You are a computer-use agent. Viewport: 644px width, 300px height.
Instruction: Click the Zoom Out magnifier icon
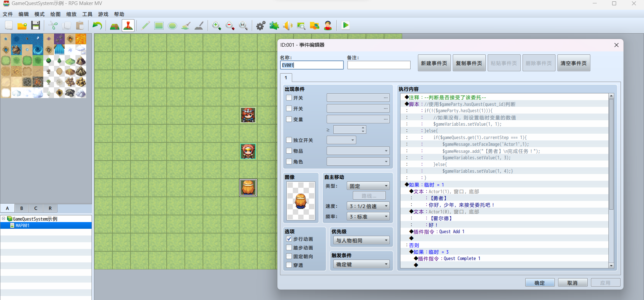click(230, 26)
